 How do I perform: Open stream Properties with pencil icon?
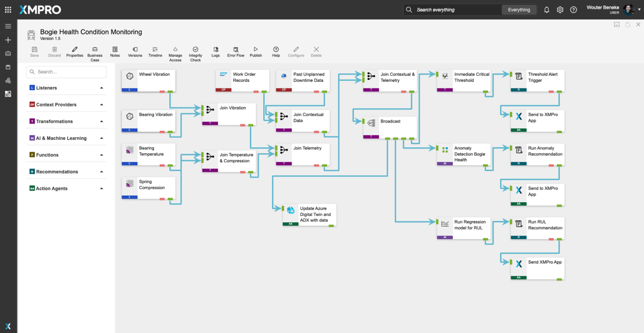(x=75, y=49)
